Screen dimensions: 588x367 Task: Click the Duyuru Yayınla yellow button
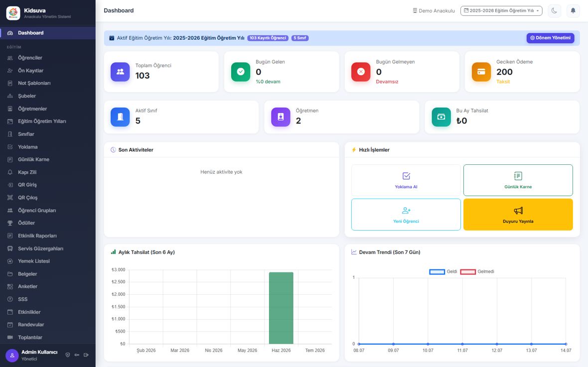pyautogui.click(x=518, y=215)
